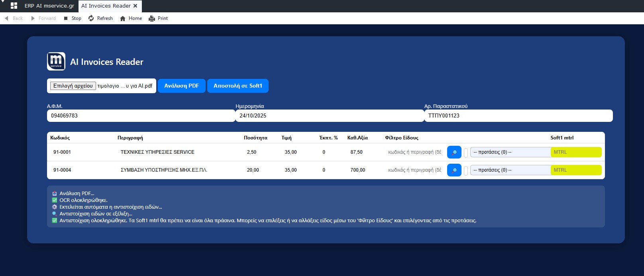The width and height of the screenshot is (644, 276).
Task: Toggle checkbox in ΤΕΧΝΙΚΕΣ ΥΠΗΡΕΣΙΕΣ SERVICE row
Action: [x=466, y=153]
